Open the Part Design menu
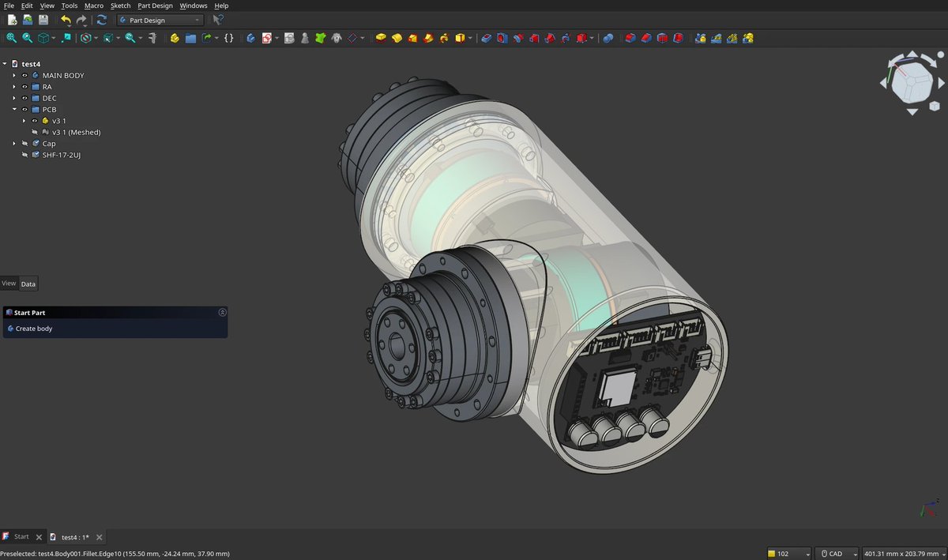This screenshot has height=560, width=948. click(x=155, y=6)
